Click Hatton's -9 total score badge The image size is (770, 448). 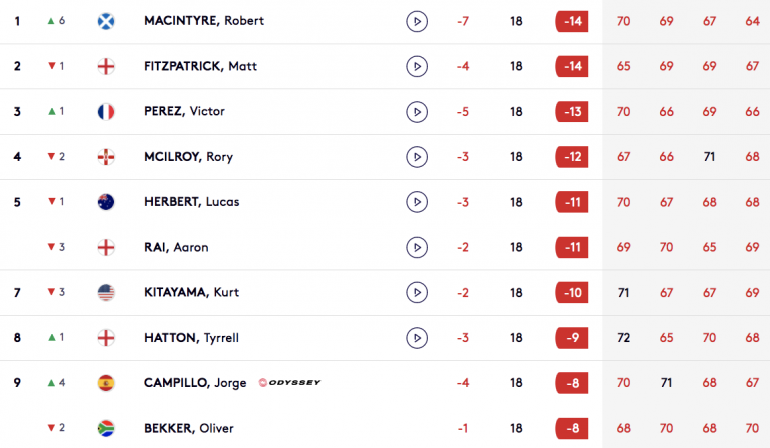point(572,338)
